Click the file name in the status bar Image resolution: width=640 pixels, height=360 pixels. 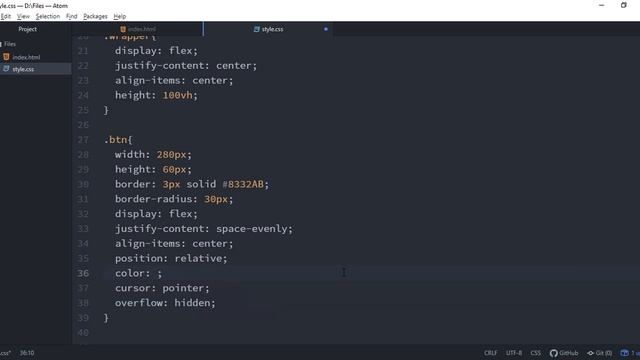(5, 353)
